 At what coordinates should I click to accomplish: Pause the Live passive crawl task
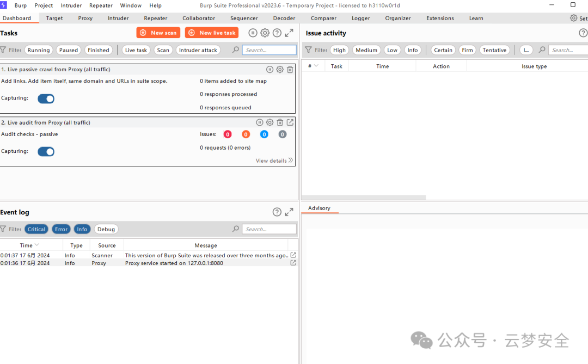pyautogui.click(x=269, y=69)
